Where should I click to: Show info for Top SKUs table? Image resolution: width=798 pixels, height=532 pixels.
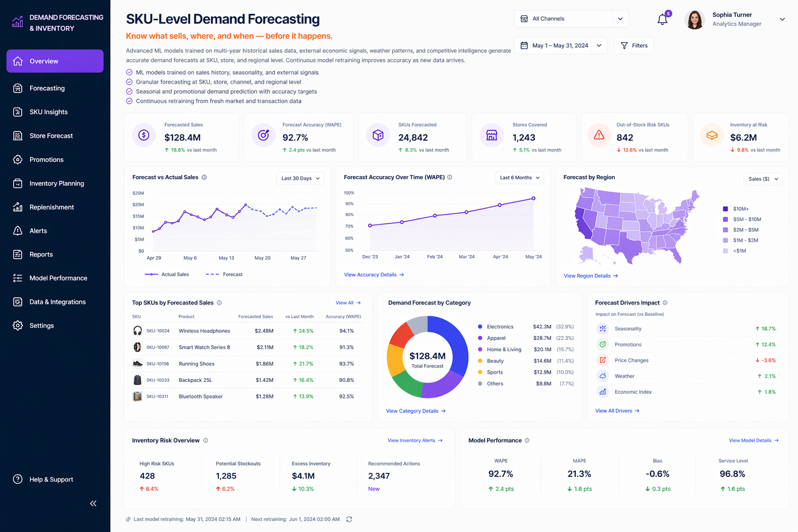[219, 303]
